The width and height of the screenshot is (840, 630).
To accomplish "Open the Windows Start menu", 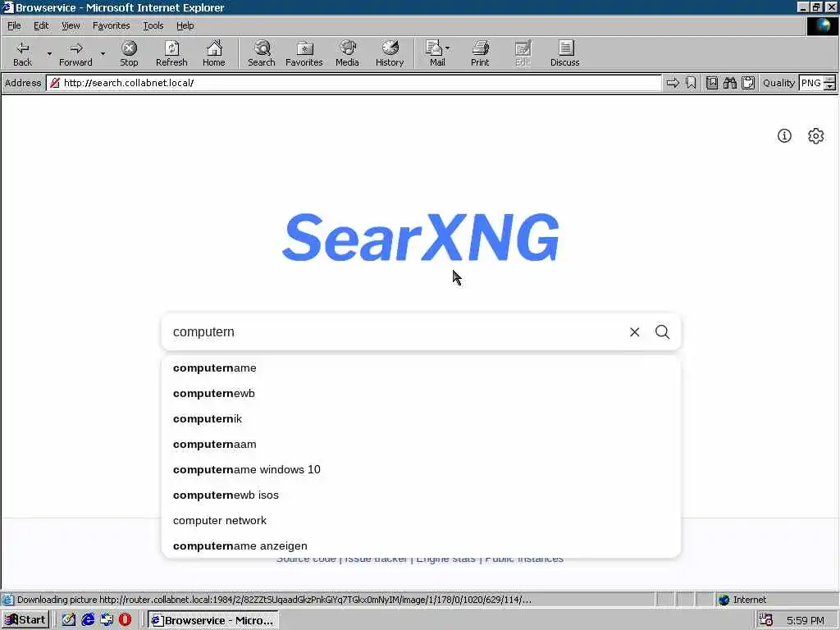I will (25, 620).
